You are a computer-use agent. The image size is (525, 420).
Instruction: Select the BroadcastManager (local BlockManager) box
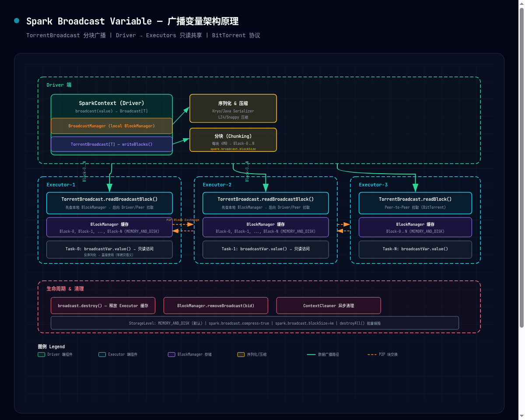[112, 126]
